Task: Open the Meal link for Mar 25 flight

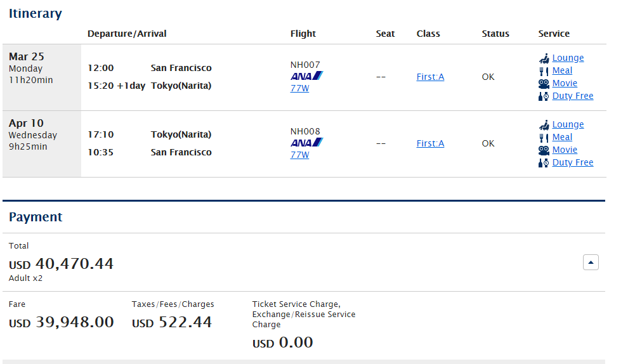Action: pos(562,70)
